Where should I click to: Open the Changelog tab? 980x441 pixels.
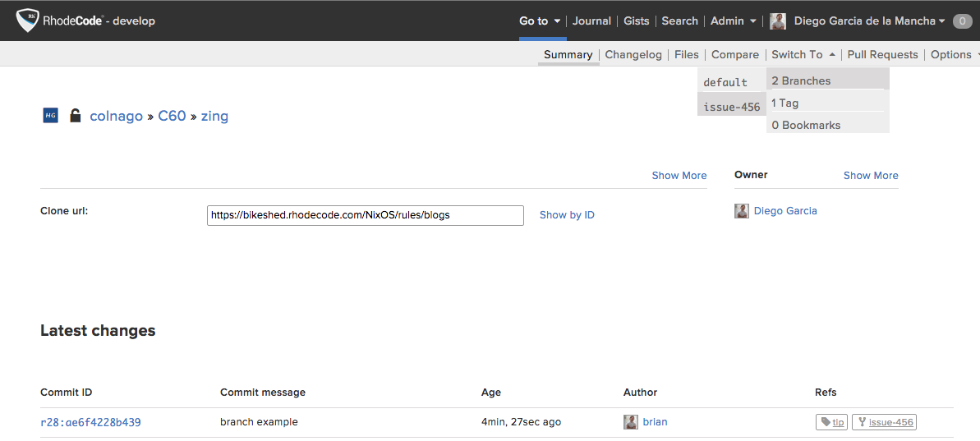[633, 55]
